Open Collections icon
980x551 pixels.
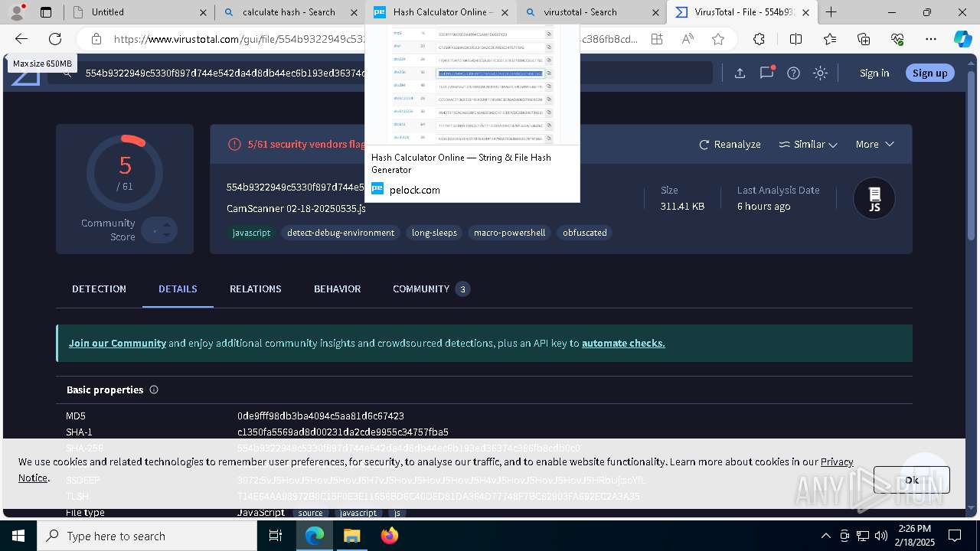[x=864, y=39]
